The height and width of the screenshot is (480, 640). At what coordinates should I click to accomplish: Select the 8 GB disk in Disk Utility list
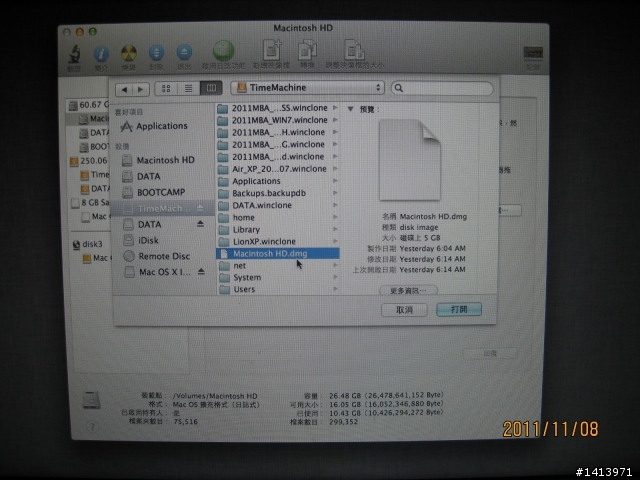click(90, 202)
